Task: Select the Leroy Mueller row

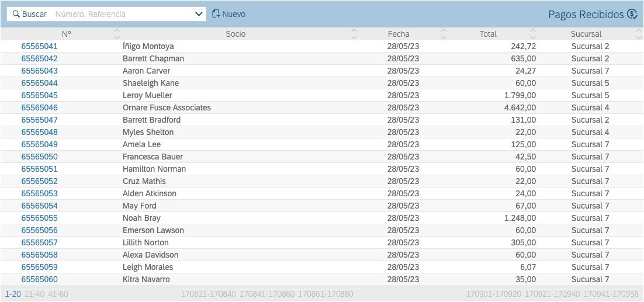Action: 147,95
